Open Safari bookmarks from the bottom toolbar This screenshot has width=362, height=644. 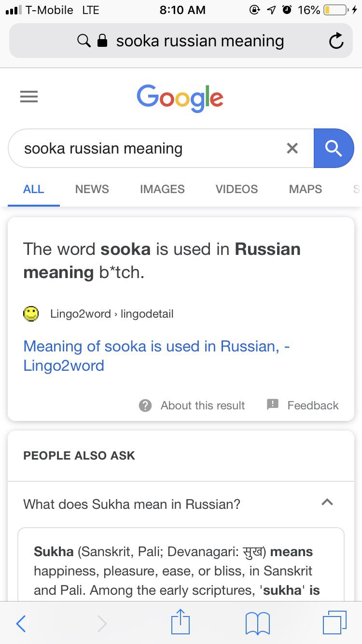[x=257, y=623]
